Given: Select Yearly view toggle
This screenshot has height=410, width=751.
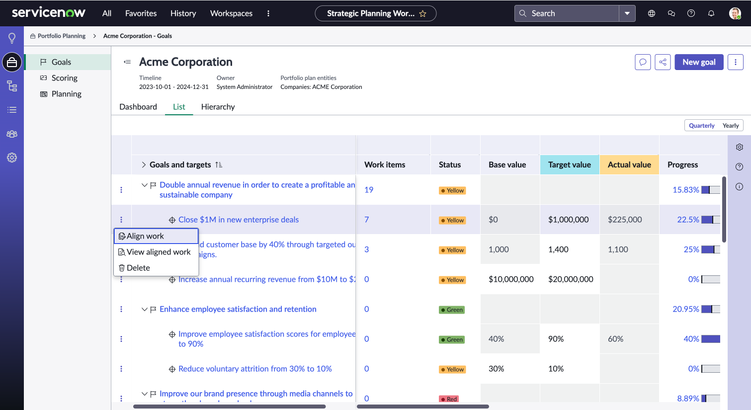Looking at the screenshot, I should tap(730, 125).
